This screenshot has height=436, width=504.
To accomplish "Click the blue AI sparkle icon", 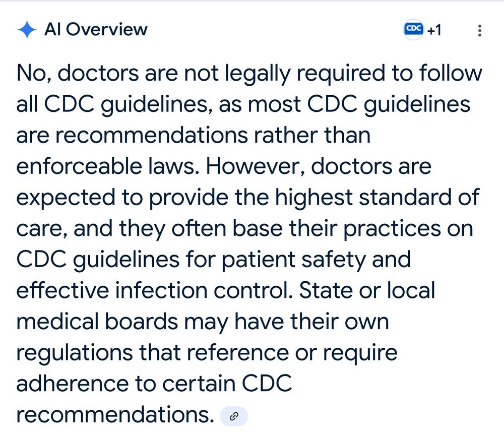I will pos(27,30).
